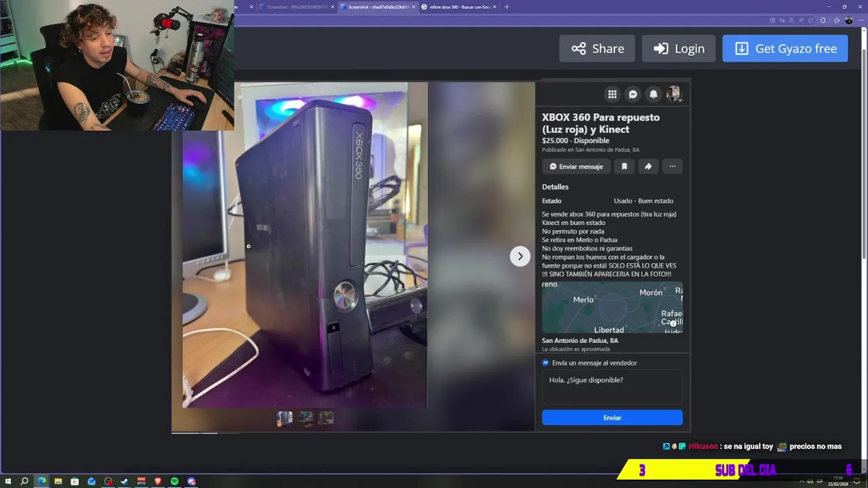Open Brave browser from the taskbar
The height and width of the screenshot is (488, 868).
click(158, 481)
